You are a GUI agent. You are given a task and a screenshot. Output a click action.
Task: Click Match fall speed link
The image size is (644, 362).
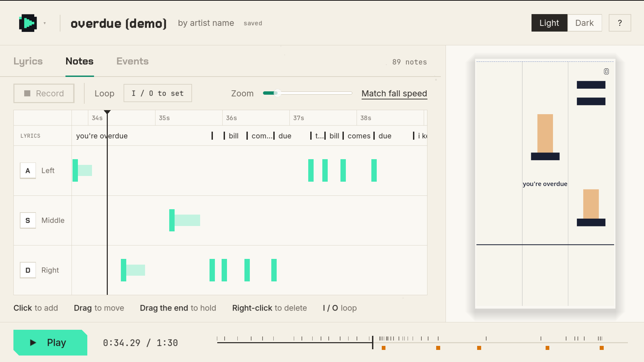[394, 93]
